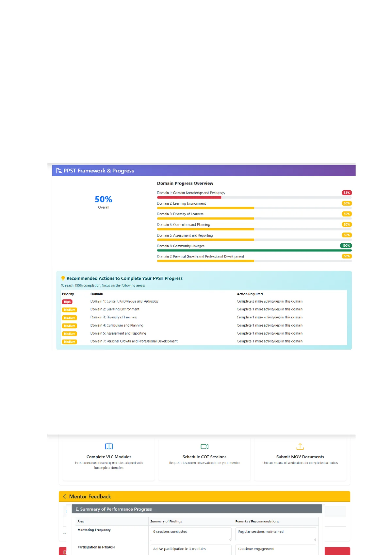Click the upload icon for MOV Documents
The image size is (392, 555).
pos(300,446)
